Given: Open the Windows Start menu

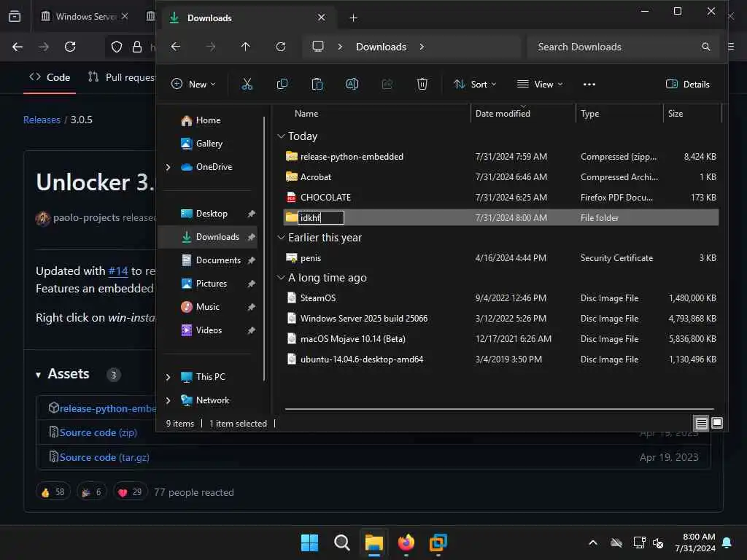Looking at the screenshot, I should (x=309, y=542).
